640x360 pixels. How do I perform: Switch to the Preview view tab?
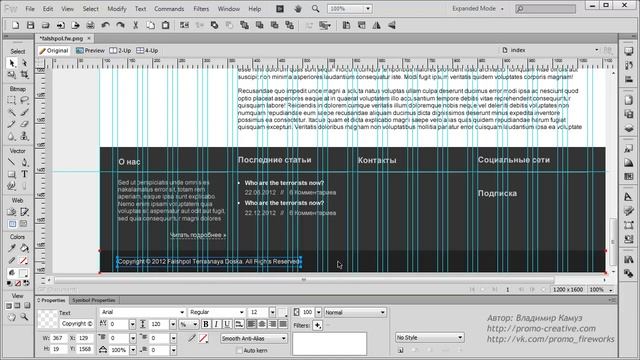[90, 51]
